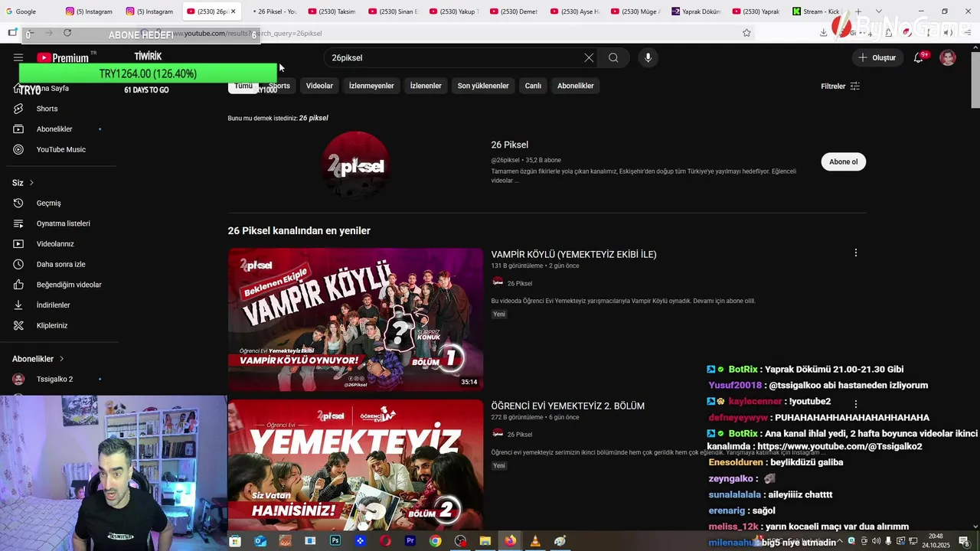Open the YEMEKTEYİZ 2. BÖLÜM thumbnail
Screen dimensions: 980x551
point(355,465)
